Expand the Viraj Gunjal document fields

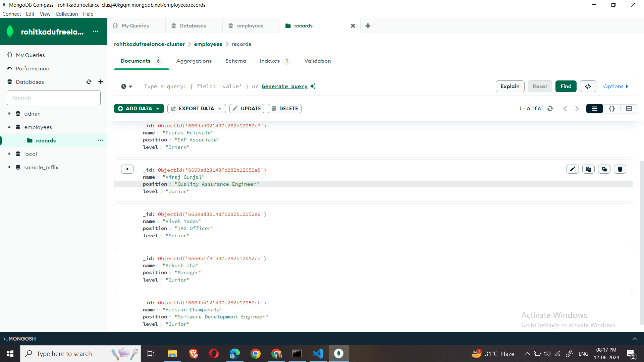coord(127,169)
